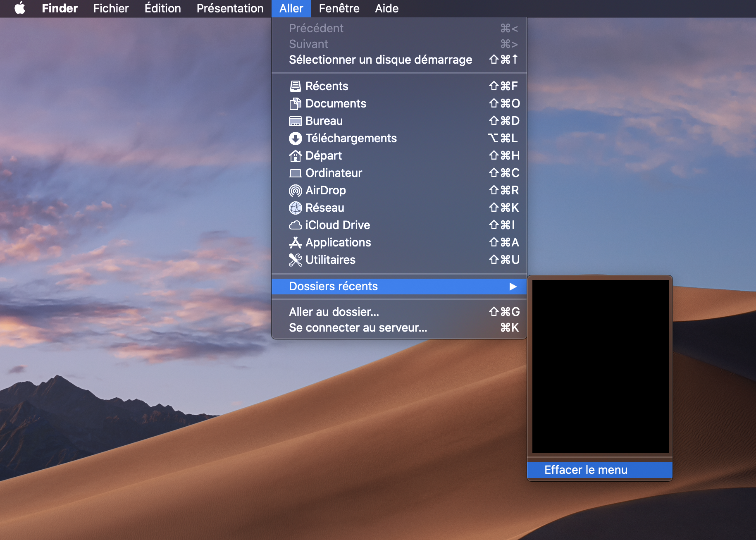Open the Fichier menu
Screen dimensions: 756x540
pyautogui.click(x=111, y=8)
